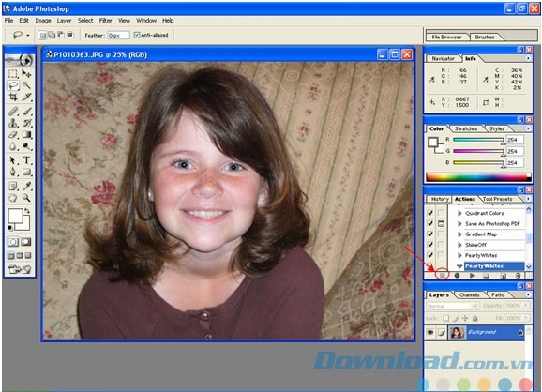Switch to the Channels tab
Viewport: 542px width, 392px height.
[470, 295]
